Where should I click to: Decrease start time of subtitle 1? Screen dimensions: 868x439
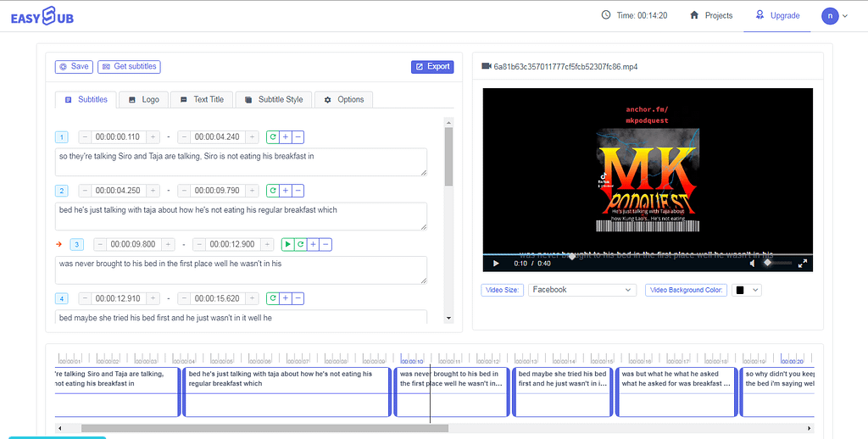click(x=86, y=136)
